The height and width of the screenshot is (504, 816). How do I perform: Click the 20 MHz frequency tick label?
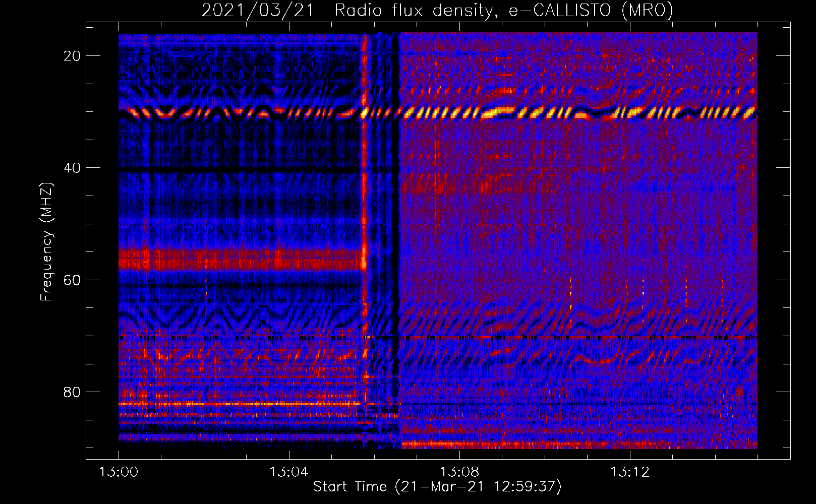coord(72,56)
